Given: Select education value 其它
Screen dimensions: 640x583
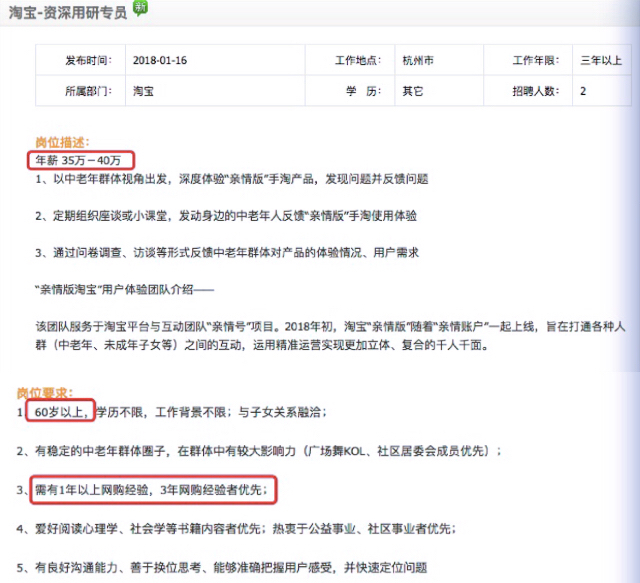Looking at the screenshot, I should pyautogui.click(x=413, y=91).
